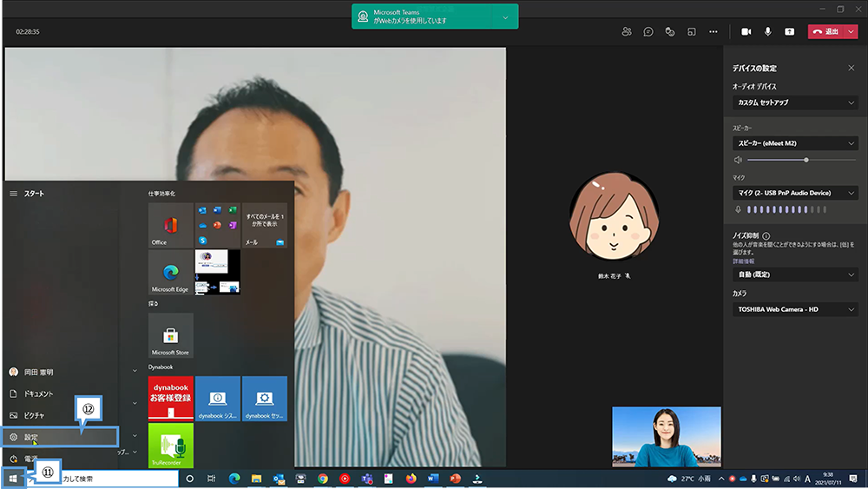
Task: Open ドキュメント from Start menu sidebar
Action: click(61, 393)
